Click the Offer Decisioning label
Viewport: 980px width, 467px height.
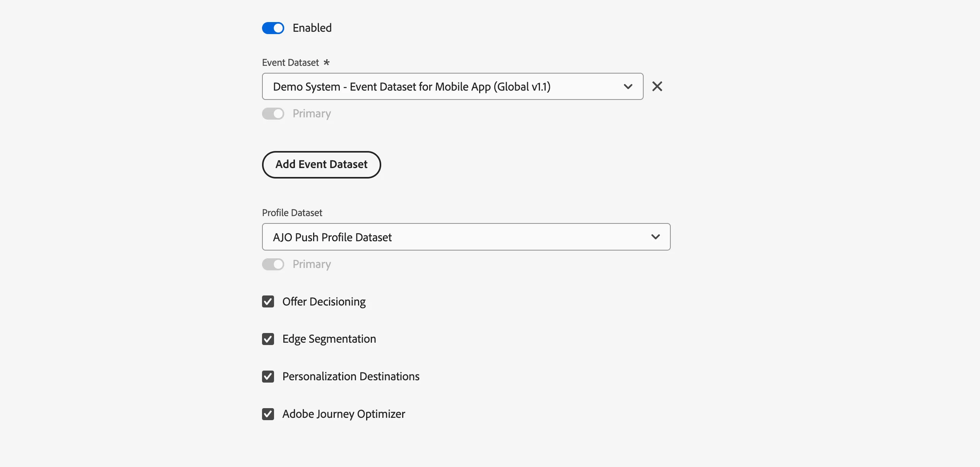[x=324, y=302]
